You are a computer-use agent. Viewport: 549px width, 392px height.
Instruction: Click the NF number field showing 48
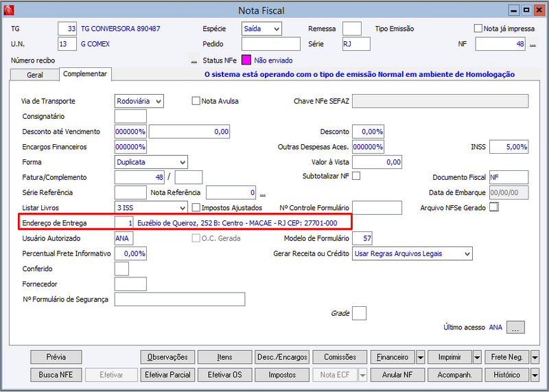click(x=500, y=44)
